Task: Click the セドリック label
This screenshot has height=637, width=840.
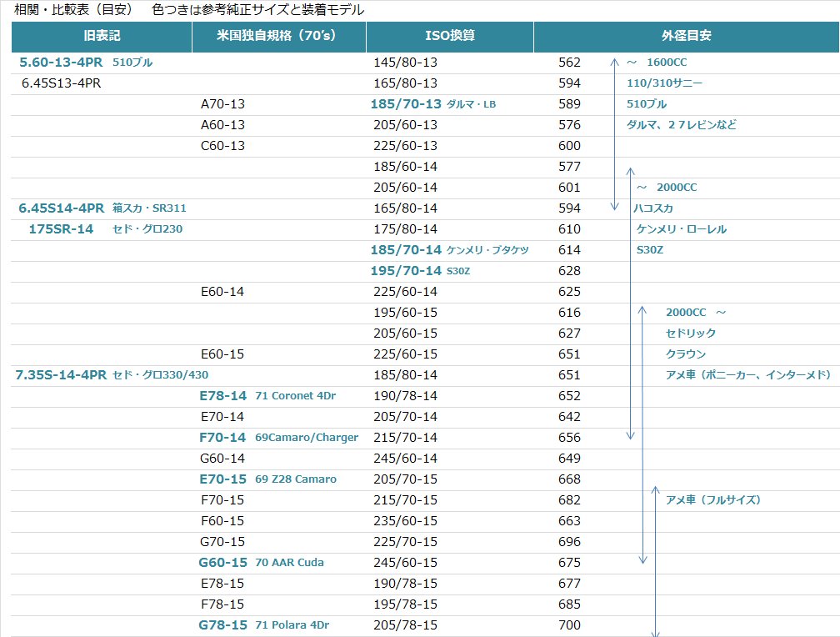Action: (691, 334)
